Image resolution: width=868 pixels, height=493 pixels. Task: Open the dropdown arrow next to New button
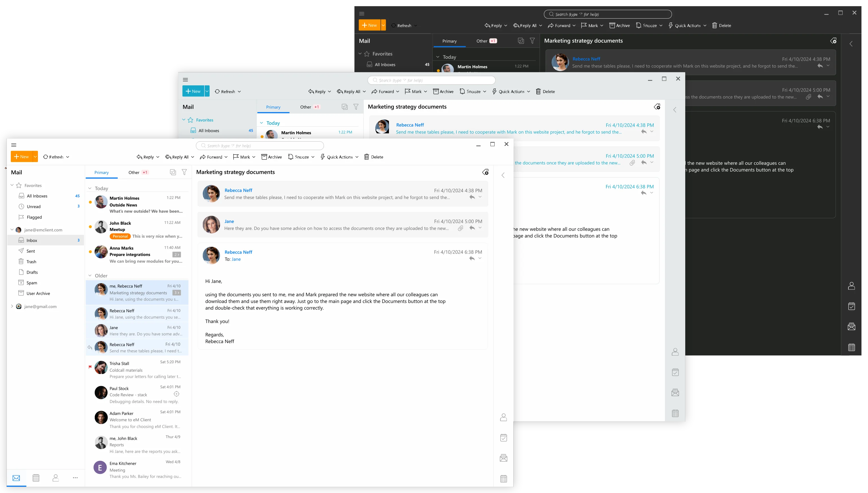click(x=35, y=157)
